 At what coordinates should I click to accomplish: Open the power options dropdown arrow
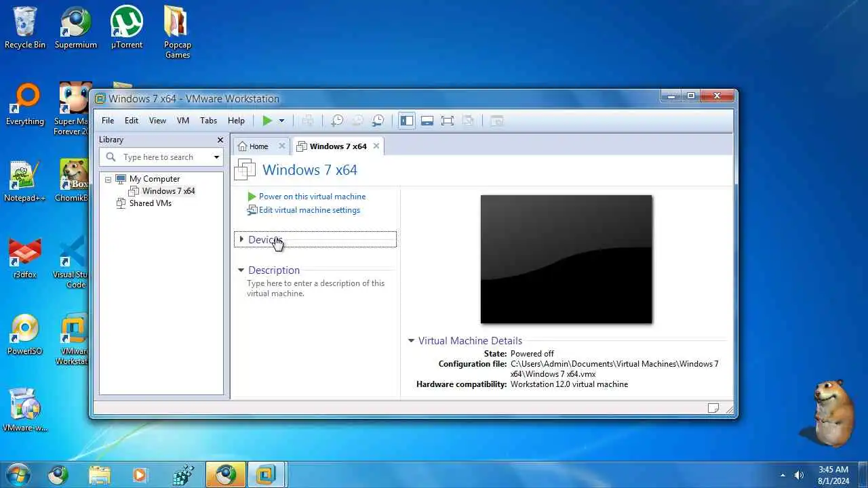(x=281, y=121)
